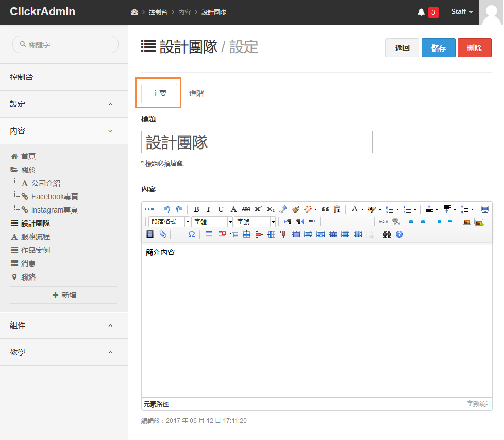Screen dimensions: 504x440
Task: Open the font color dropdown arrow
Action: [x=363, y=210]
